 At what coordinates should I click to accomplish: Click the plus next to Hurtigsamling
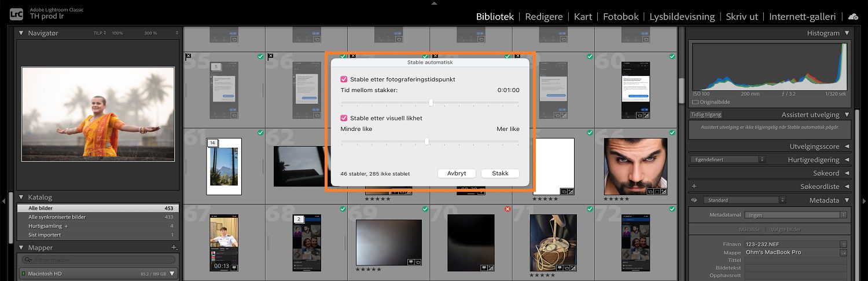tap(66, 226)
